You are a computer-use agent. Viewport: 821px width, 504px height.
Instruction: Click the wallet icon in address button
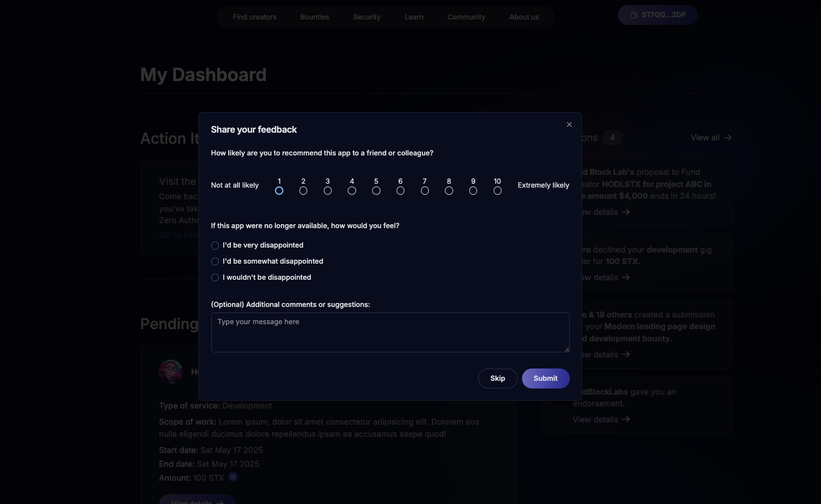pyautogui.click(x=634, y=15)
